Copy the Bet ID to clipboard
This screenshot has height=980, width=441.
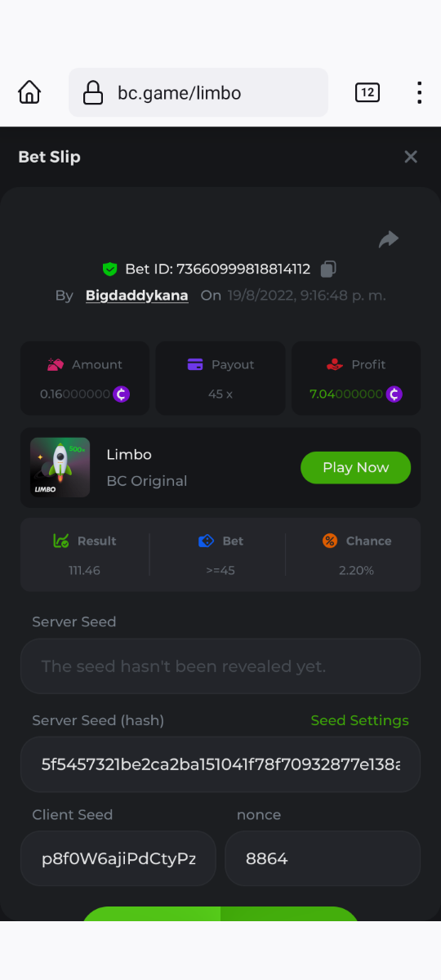(x=328, y=269)
